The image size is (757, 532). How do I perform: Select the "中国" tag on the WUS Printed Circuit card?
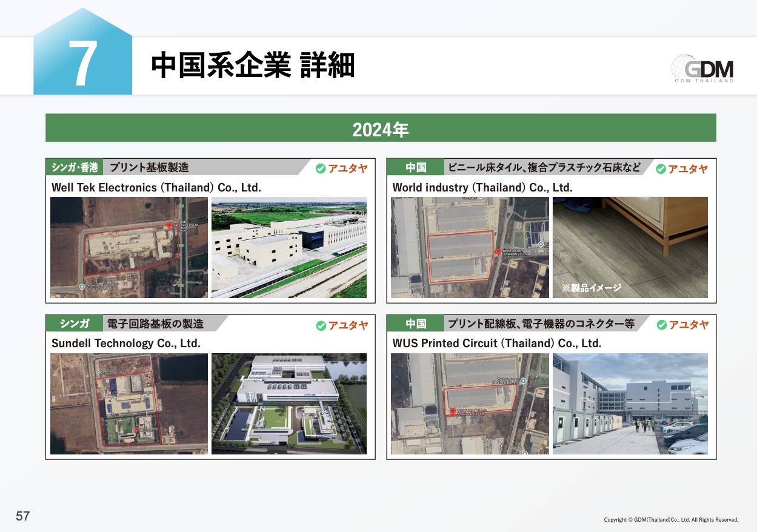pyautogui.click(x=416, y=324)
